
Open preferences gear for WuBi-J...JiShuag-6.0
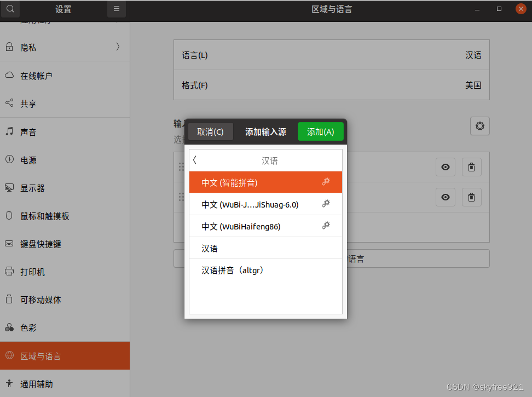[326, 204]
